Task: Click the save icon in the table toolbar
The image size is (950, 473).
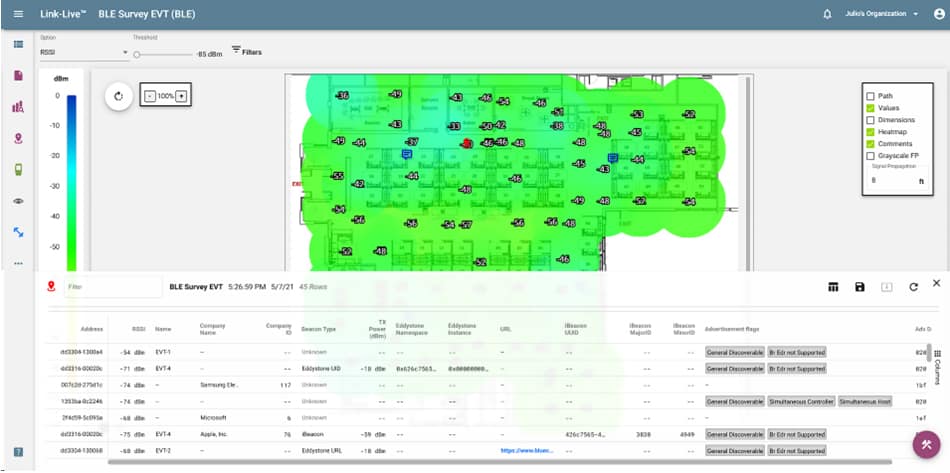Action: point(859,287)
